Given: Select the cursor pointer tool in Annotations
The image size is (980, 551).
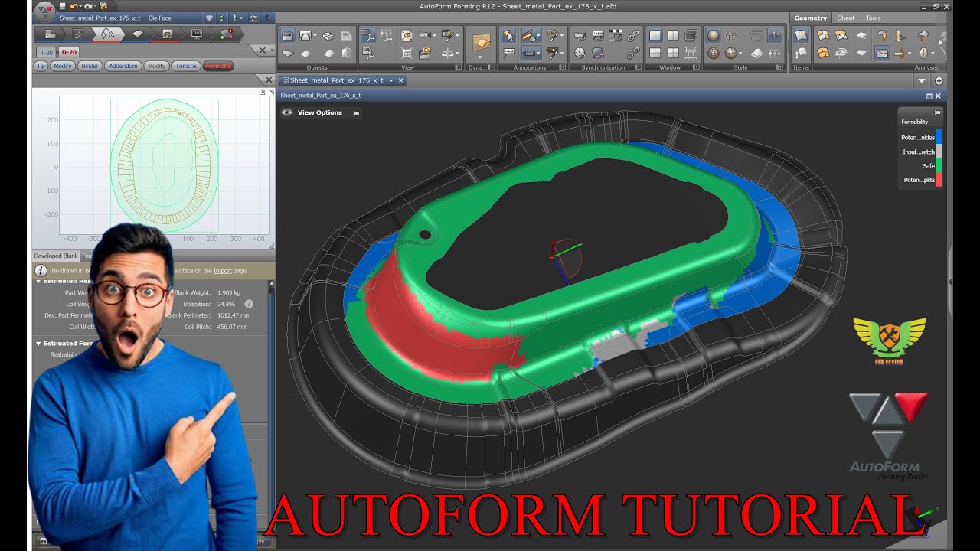Looking at the screenshot, I should coord(508,35).
